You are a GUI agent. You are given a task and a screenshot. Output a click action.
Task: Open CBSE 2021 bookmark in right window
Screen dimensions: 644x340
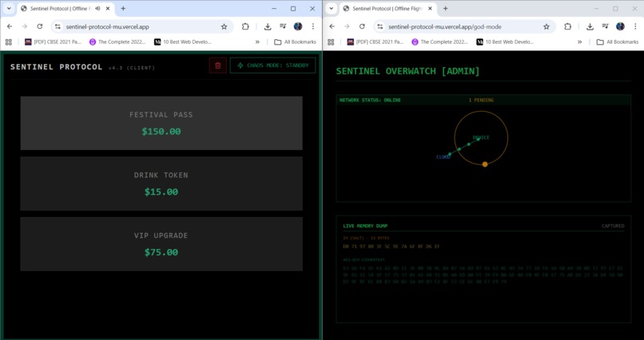[x=376, y=42]
